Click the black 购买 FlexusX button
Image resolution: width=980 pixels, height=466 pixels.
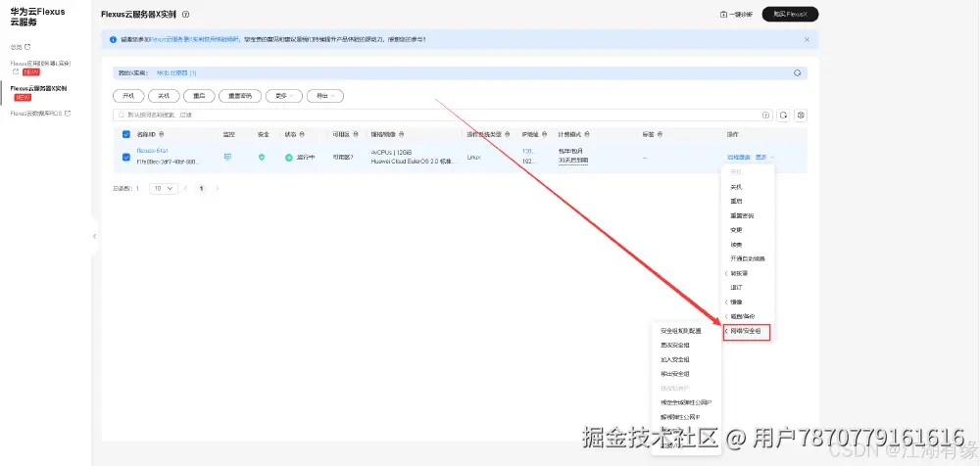790,15
